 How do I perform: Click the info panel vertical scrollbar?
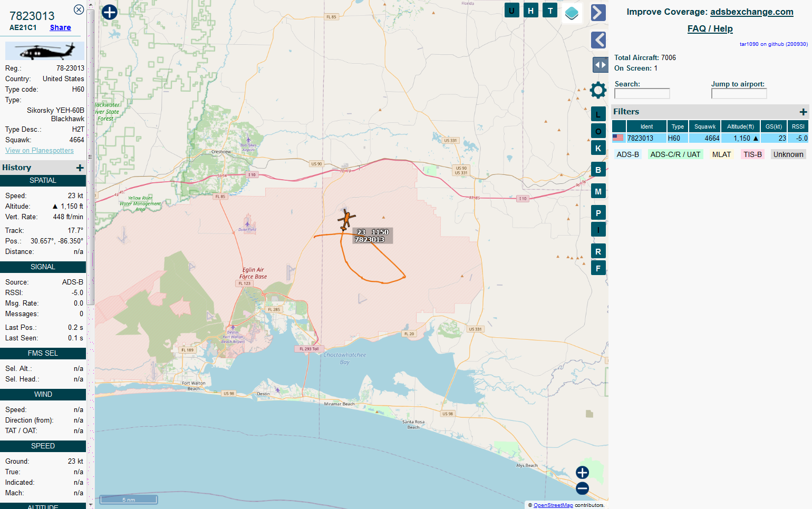(x=91, y=157)
